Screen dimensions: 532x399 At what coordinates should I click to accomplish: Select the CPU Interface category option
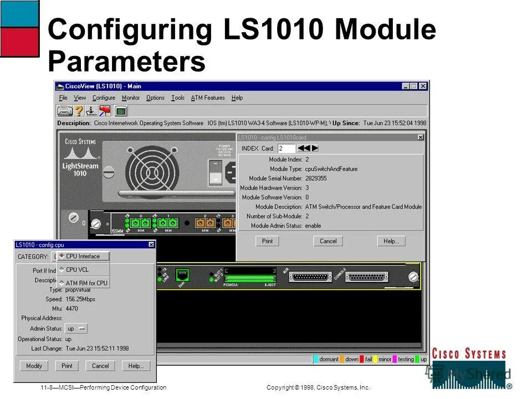click(81, 256)
